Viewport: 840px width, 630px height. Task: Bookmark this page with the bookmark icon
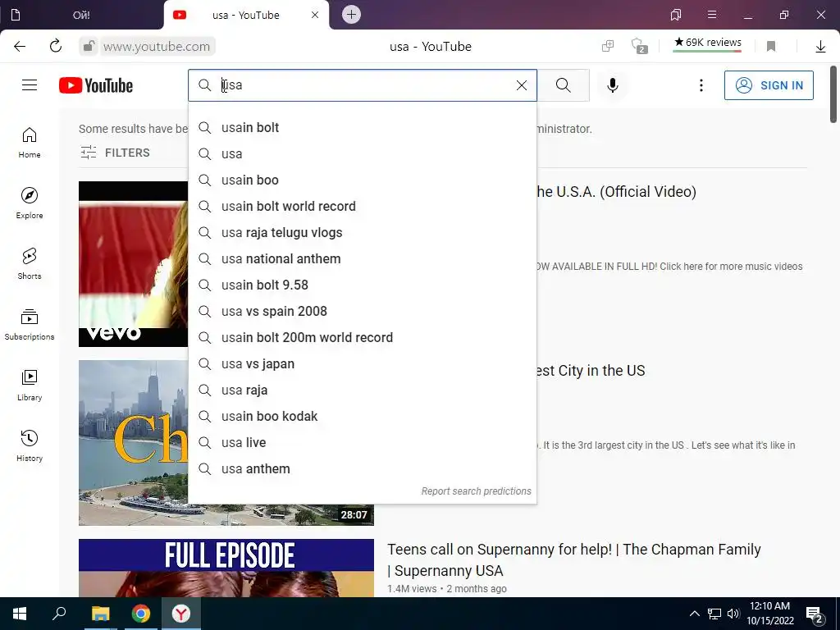[x=771, y=46]
